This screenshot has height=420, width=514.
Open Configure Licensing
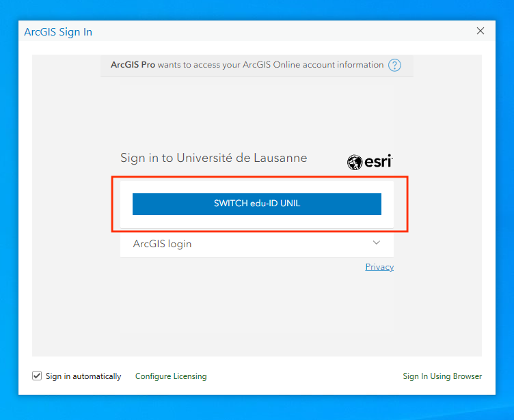(171, 376)
